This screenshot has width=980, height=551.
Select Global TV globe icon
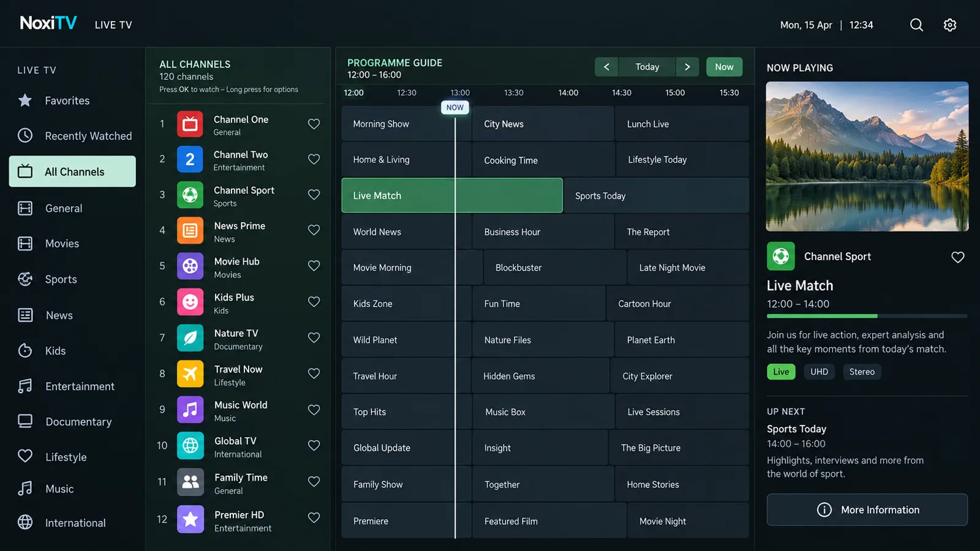[x=190, y=446]
